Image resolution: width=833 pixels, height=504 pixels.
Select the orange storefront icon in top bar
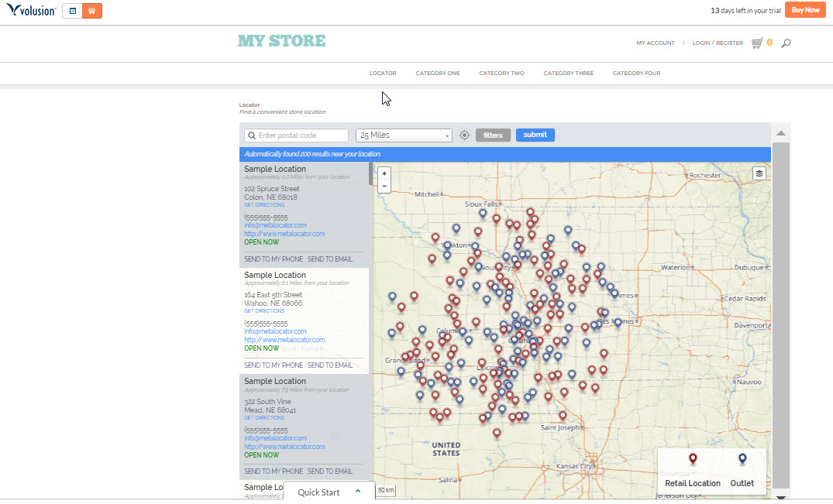click(92, 11)
